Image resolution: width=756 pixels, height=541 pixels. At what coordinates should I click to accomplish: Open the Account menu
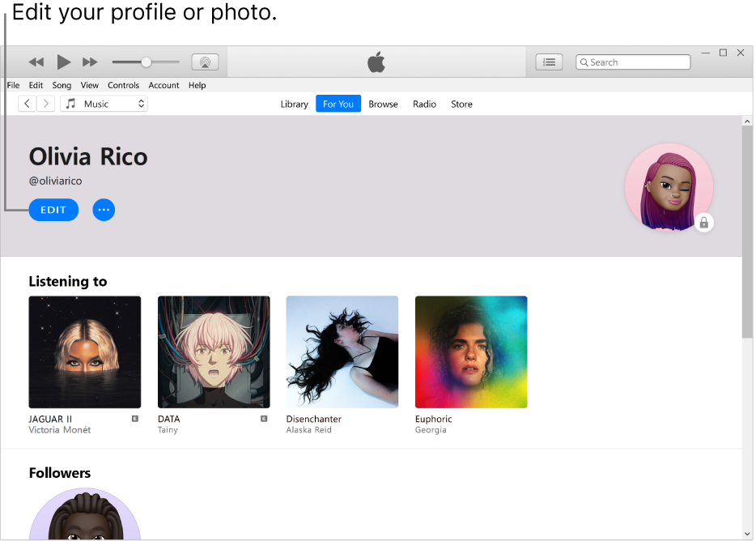pyautogui.click(x=164, y=85)
